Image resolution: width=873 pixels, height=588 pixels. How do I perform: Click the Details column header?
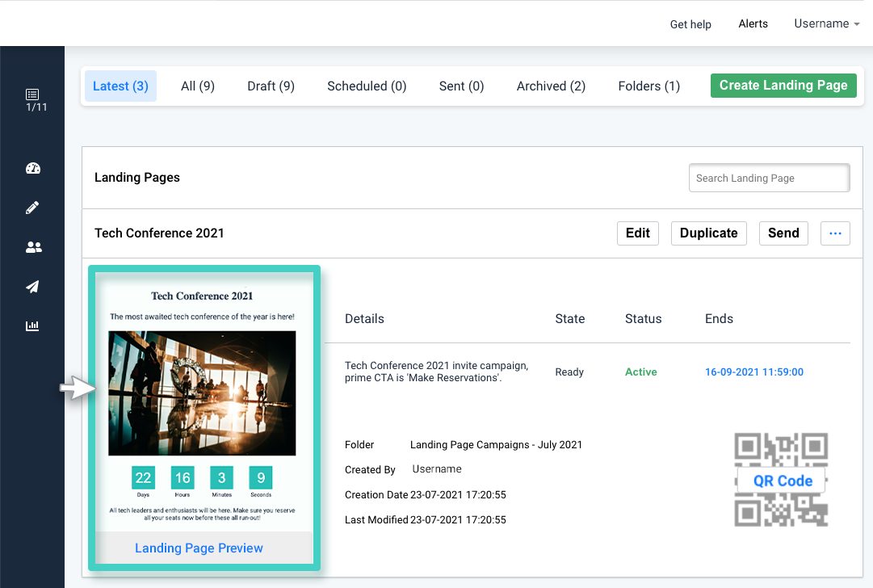click(x=364, y=319)
